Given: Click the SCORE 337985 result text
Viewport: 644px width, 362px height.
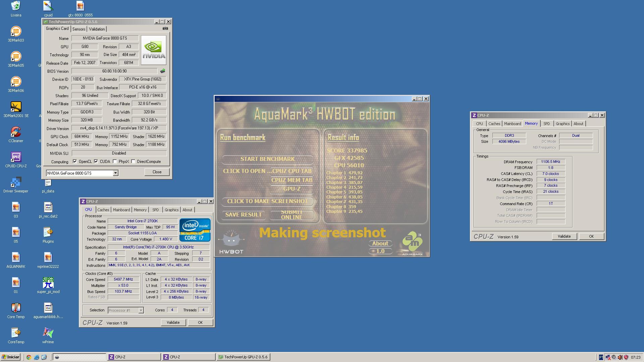Looking at the screenshot, I should click(x=347, y=150).
